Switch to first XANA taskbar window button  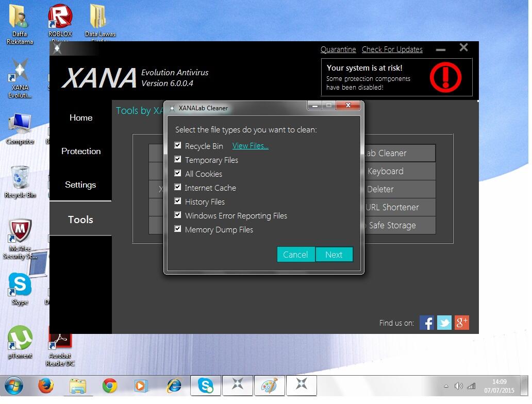pos(238,385)
